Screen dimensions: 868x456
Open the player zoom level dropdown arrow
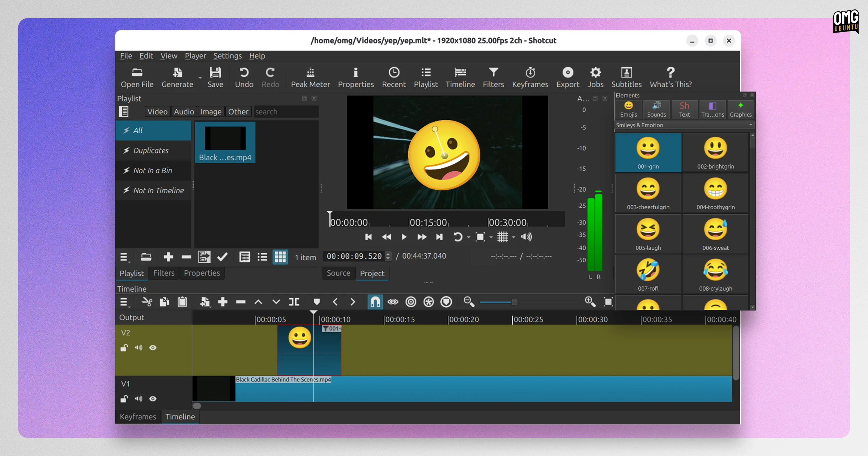491,237
